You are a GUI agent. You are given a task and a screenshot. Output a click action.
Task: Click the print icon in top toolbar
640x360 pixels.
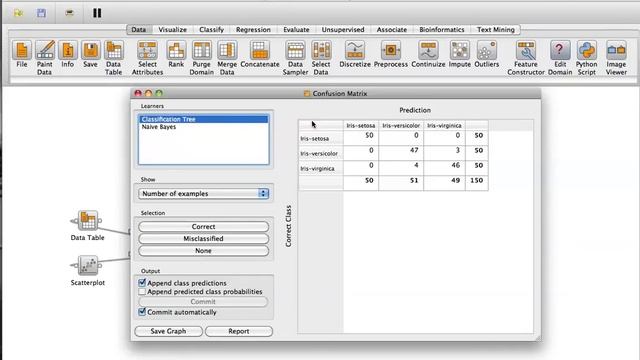click(69, 13)
